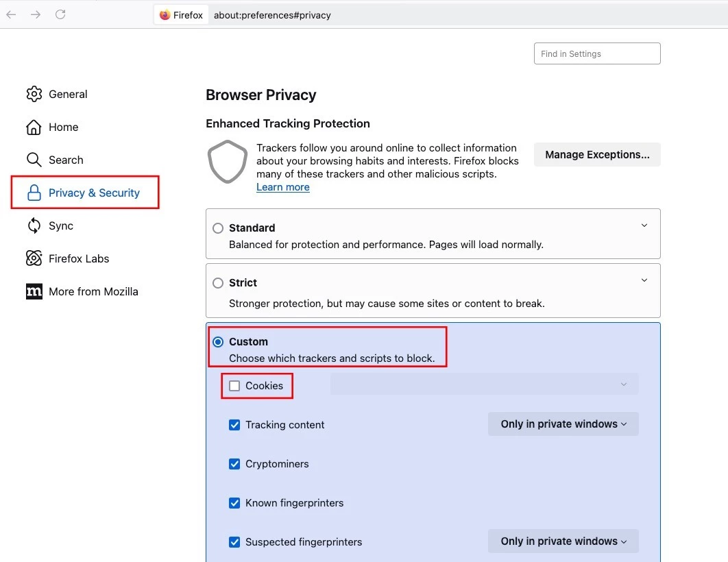Screen dimensions: 728x562
Task: Click the 'Browser Privacy' heading
Action: tap(261, 95)
